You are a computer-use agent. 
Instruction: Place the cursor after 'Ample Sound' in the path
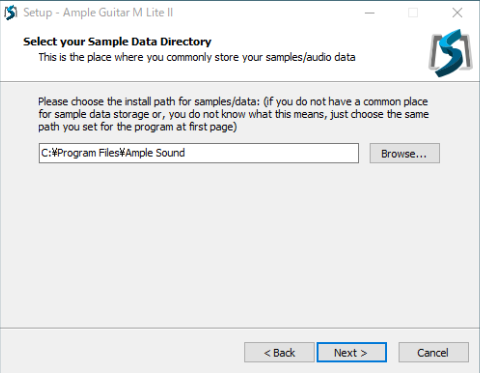(186, 153)
